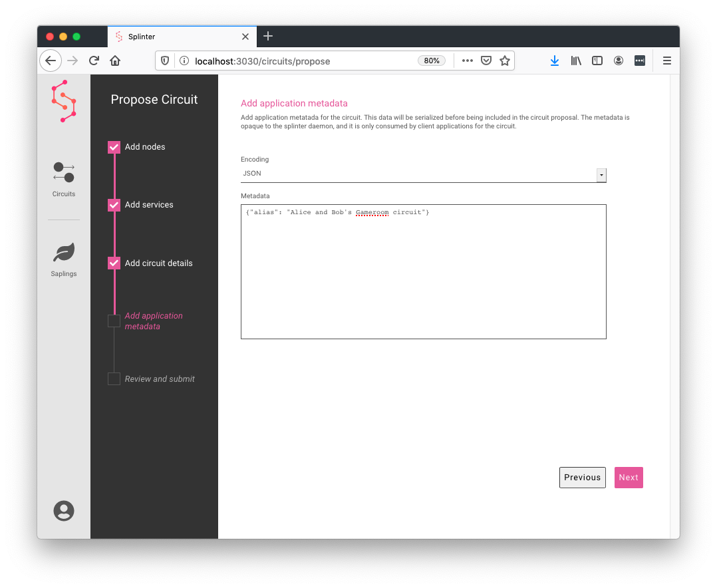Go to the Add circuit details step label
Image resolution: width=717 pixels, height=588 pixels.
[x=159, y=263]
